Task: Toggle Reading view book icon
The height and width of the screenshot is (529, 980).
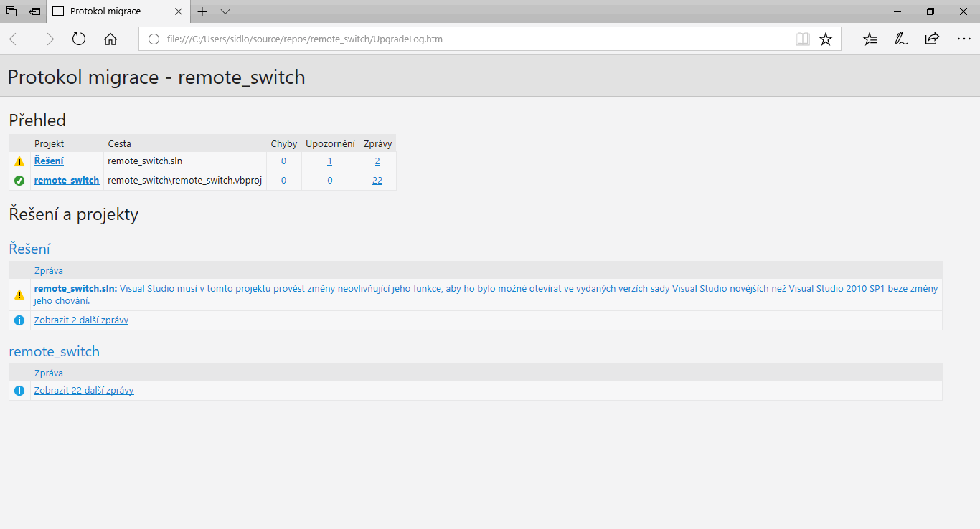Action: (x=803, y=39)
